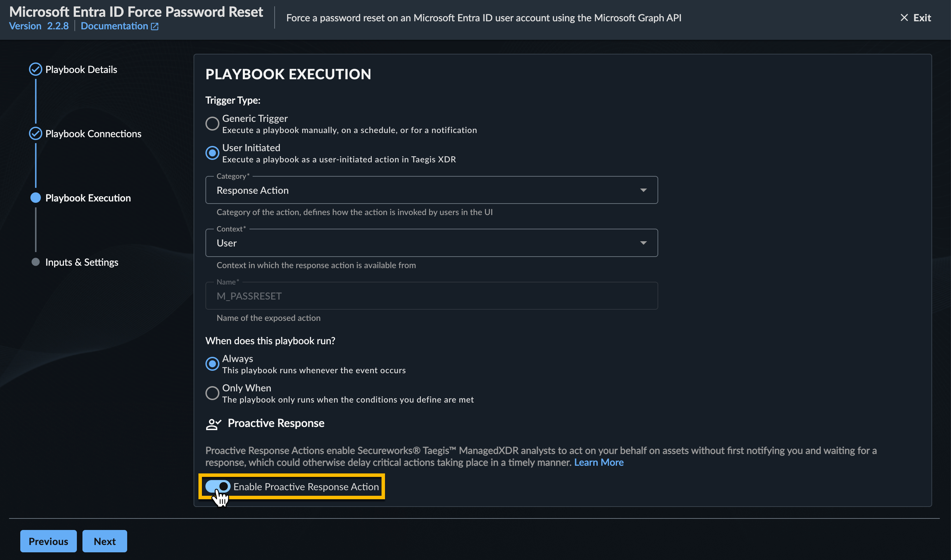Image resolution: width=951 pixels, height=560 pixels.
Task: Click the Inputs & Settings step dot
Action: pyautogui.click(x=36, y=262)
